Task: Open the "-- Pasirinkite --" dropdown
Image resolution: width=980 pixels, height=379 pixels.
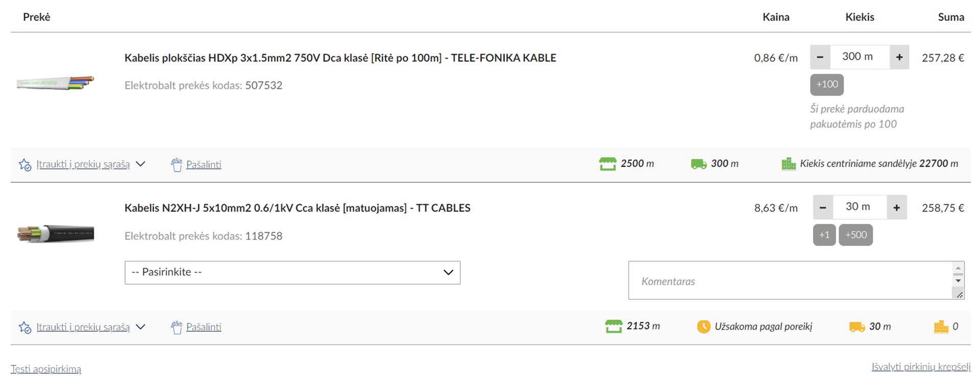Action: (292, 272)
